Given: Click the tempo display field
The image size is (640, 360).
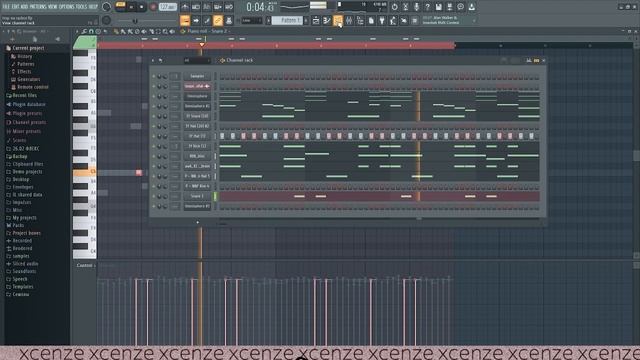Looking at the screenshot, I should click(x=167, y=7).
